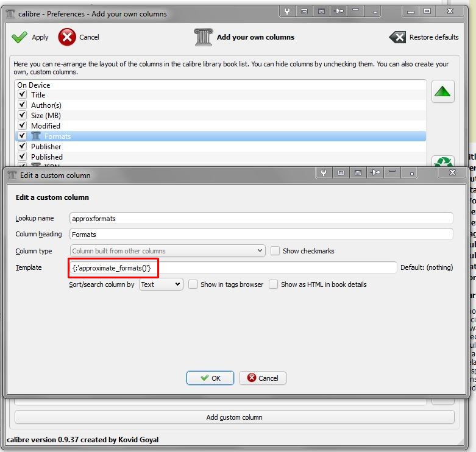Uncheck the Author(s) column checkbox
This screenshot has height=452, width=476.
(x=22, y=105)
